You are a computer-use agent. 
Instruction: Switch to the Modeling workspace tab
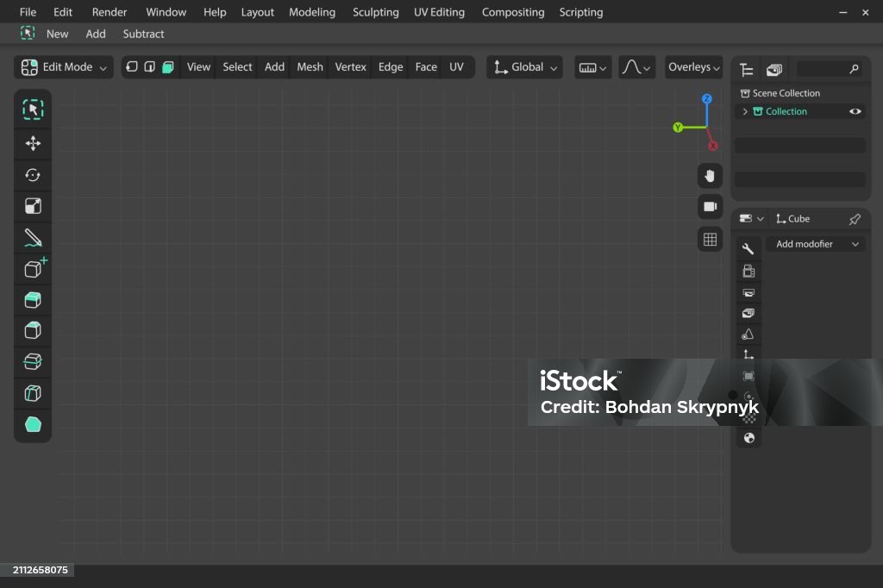(x=312, y=12)
